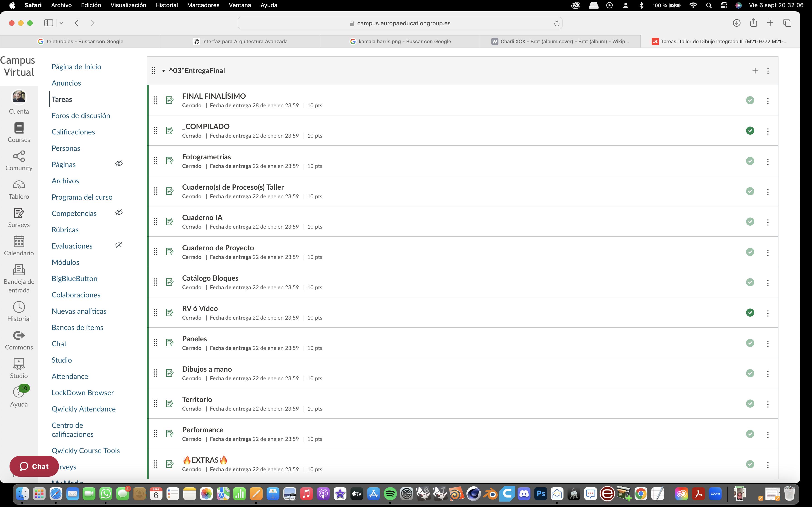Click the red Chat button
Viewport: 812px width, 507px height.
(34, 466)
